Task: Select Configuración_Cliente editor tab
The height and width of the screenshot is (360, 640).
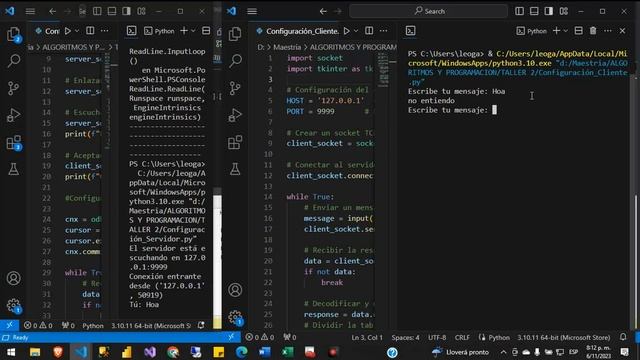Action: click(298, 31)
